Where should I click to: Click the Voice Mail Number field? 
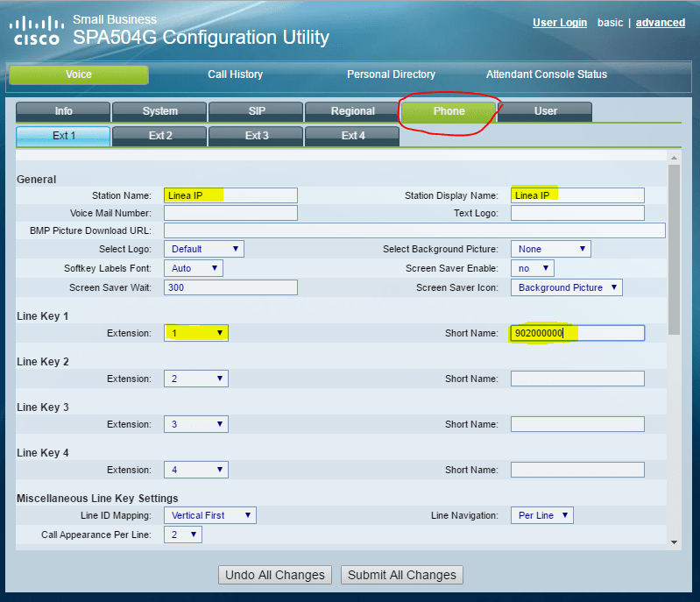pyautogui.click(x=230, y=213)
